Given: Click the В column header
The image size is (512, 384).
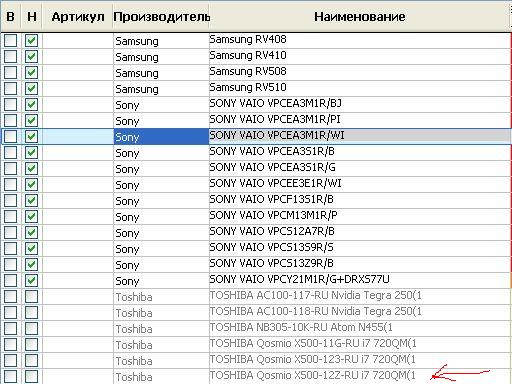Looking at the screenshot, I should click(10, 16).
